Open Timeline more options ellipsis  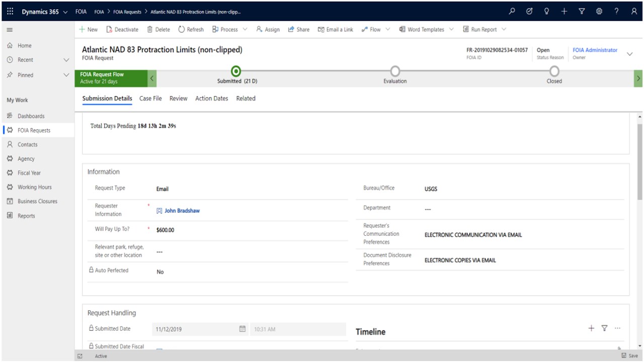pyautogui.click(x=617, y=328)
